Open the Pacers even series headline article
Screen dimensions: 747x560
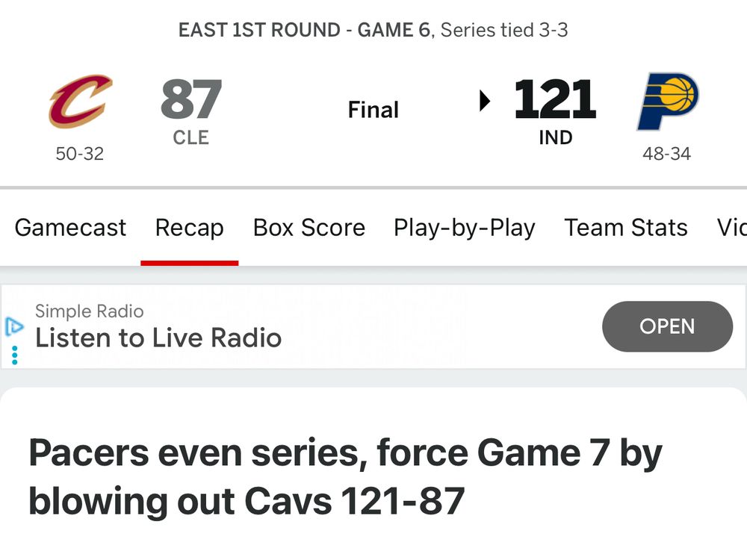tap(344, 476)
